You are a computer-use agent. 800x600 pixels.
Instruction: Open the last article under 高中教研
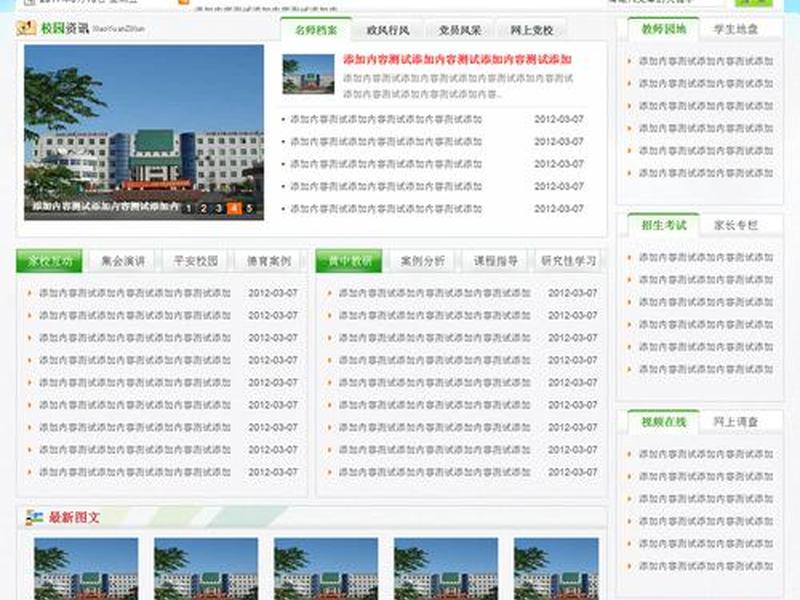coord(435,472)
